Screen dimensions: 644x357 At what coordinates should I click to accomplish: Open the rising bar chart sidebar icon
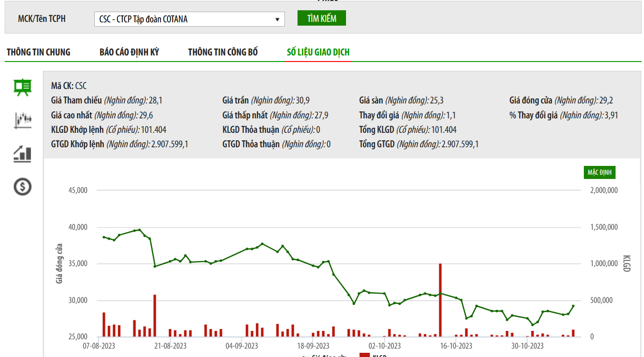coord(22,153)
